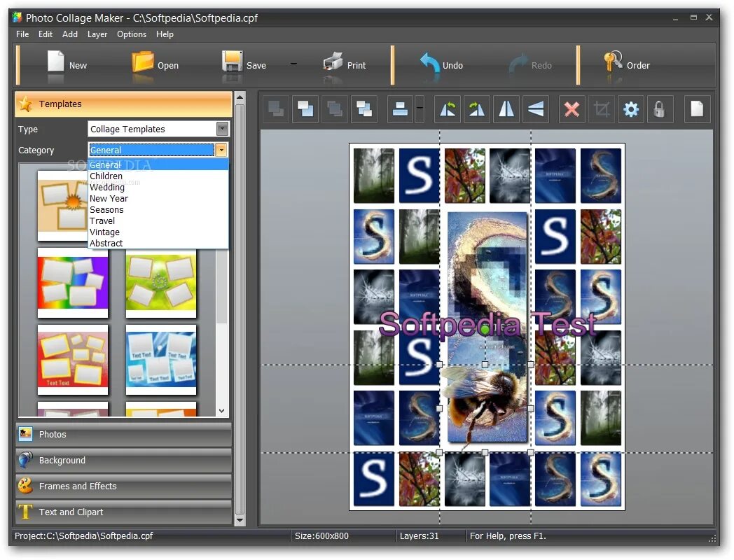Click the template list scroll down arrow
Image resolution: width=734 pixels, height=560 pixels.
[x=222, y=411]
